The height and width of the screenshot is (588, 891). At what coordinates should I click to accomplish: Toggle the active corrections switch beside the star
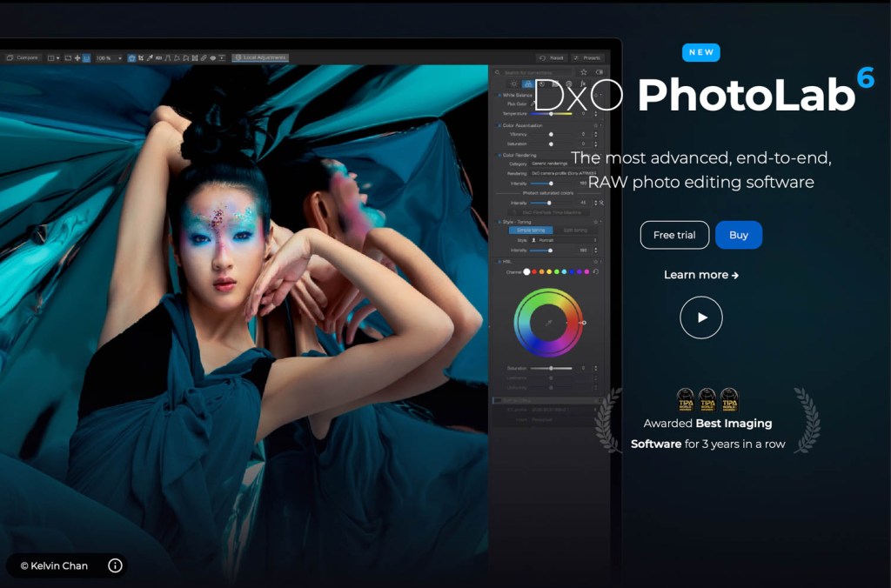coord(600,73)
